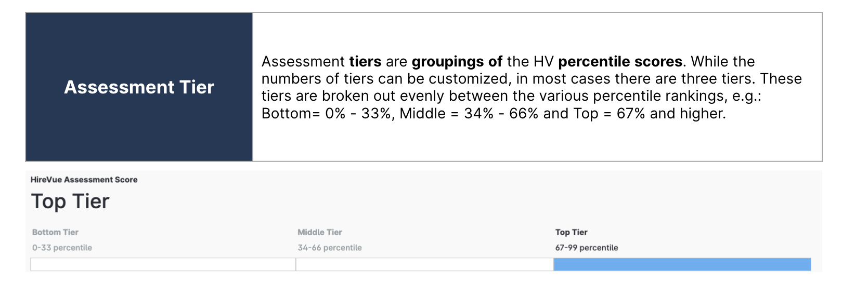Viewport: 868px width, 297px height.
Task: Select the Middle Tier label
Action: click(x=320, y=232)
